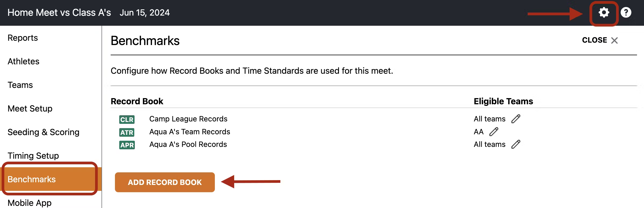Click the APR record book badge
This screenshot has height=208, width=644.
[x=127, y=145]
